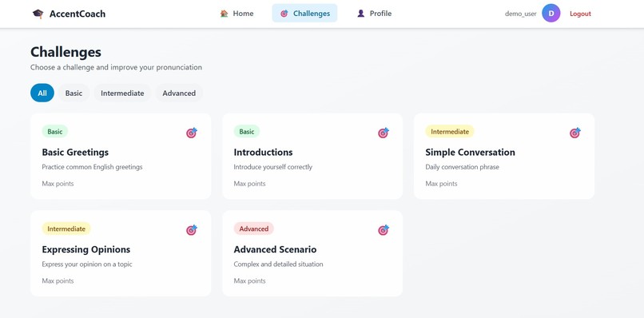The width and height of the screenshot is (644, 318).
Task: Click the Basic badge on Basic Greetings
Action: pos(55,132)
